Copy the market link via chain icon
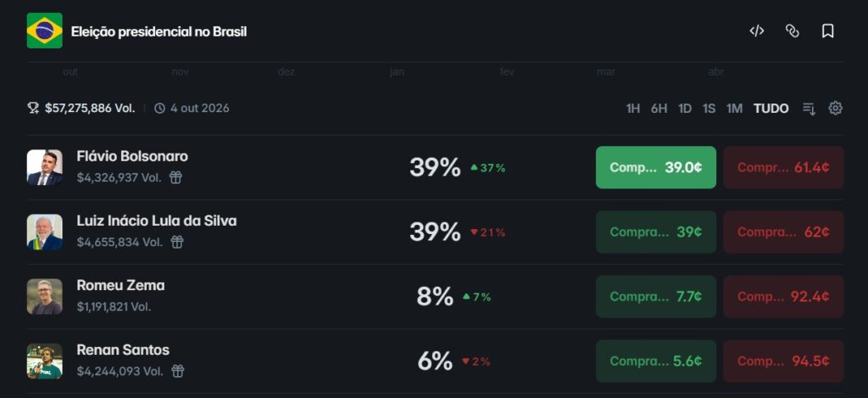Viewport: 868px width, 398px height. (x=793, y=31)
